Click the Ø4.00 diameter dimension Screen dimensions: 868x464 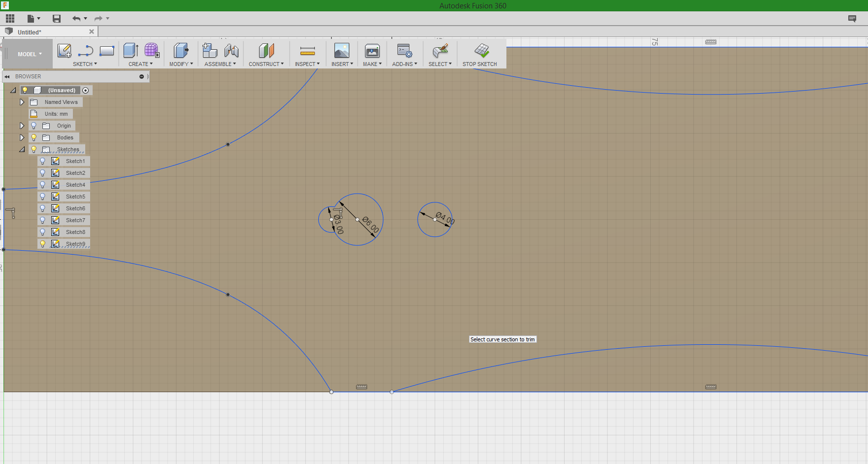pos(445,218)
